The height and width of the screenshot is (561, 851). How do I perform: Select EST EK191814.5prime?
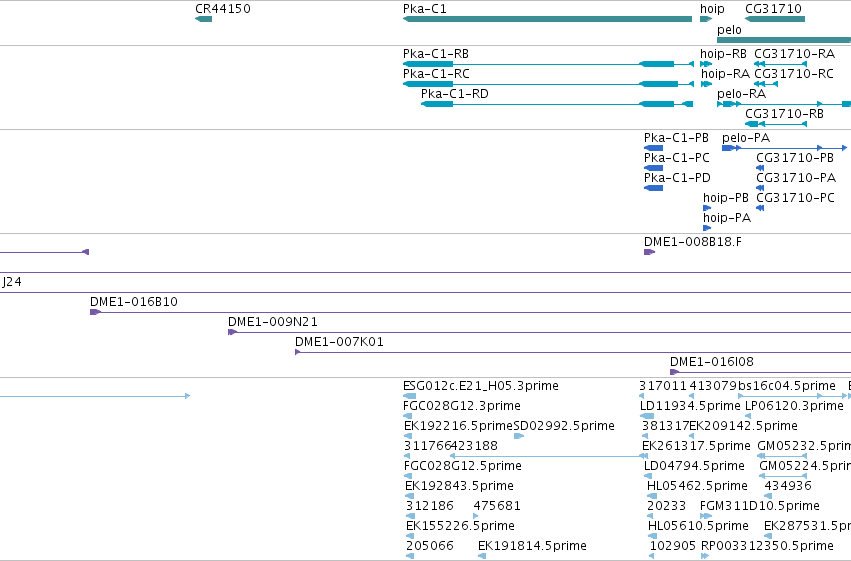click(482, 556)
